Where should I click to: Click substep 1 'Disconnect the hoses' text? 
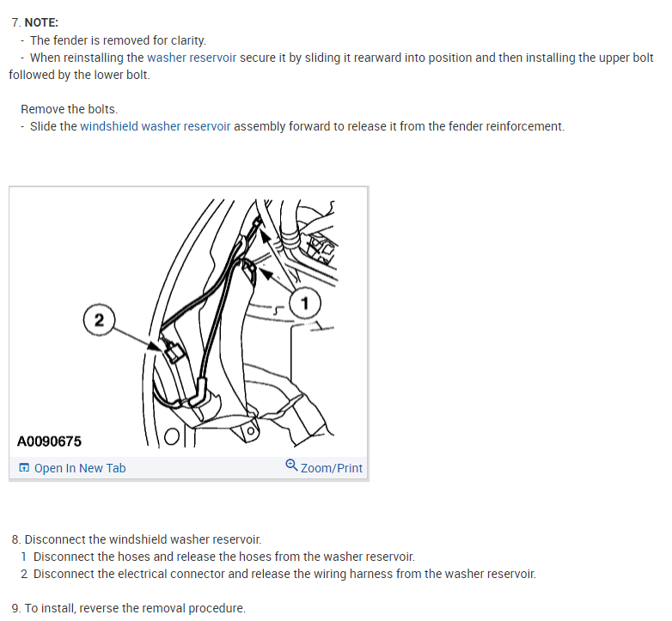click(x=223, y=557)
